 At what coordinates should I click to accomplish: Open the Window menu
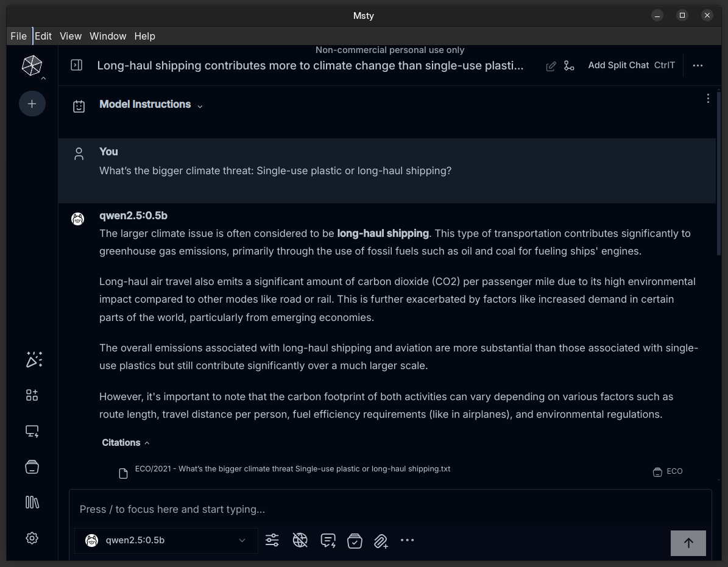108,36
